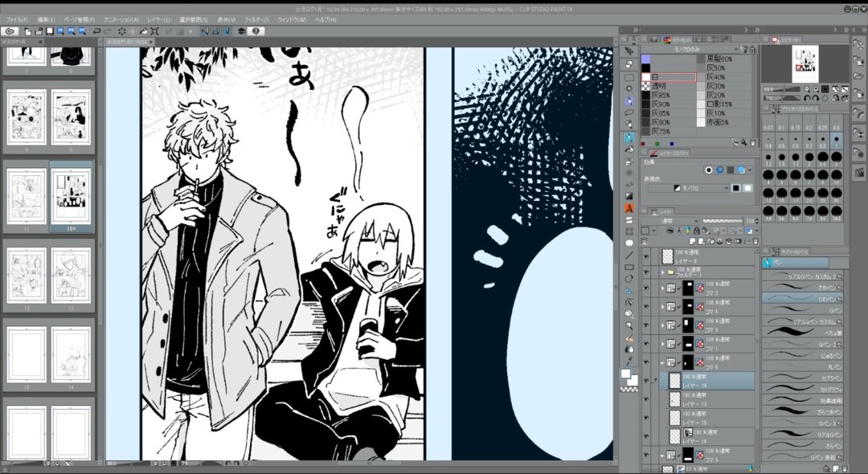Select the Lasso selection tool

[x=628, y=112]
